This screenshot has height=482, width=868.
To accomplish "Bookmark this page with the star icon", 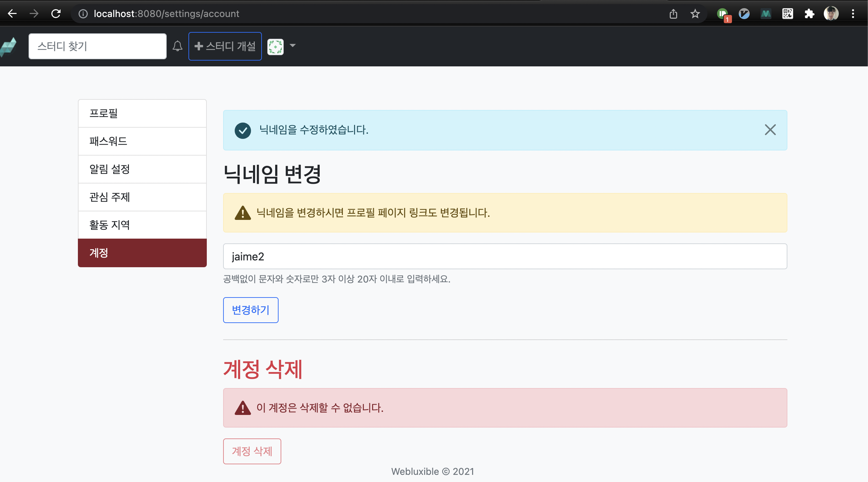I will coord(695,14).
